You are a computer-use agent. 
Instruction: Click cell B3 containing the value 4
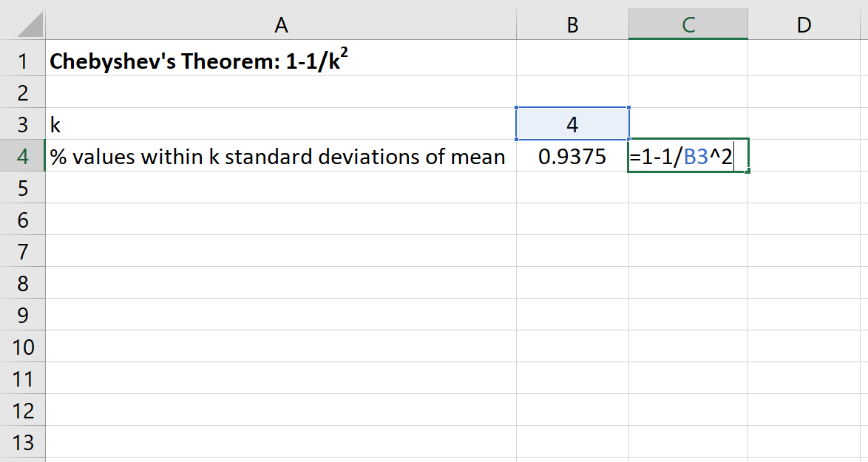[x=572, y=124]
